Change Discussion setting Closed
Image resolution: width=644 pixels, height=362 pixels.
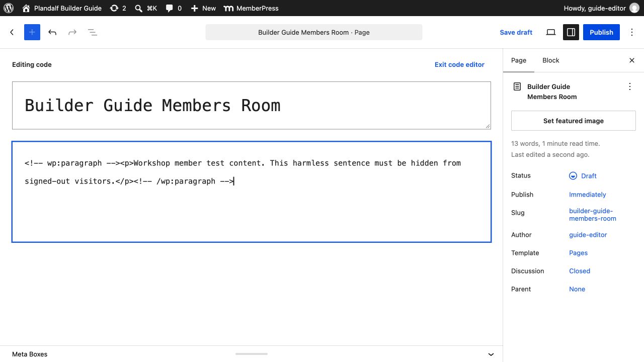[x=580, y=271]
